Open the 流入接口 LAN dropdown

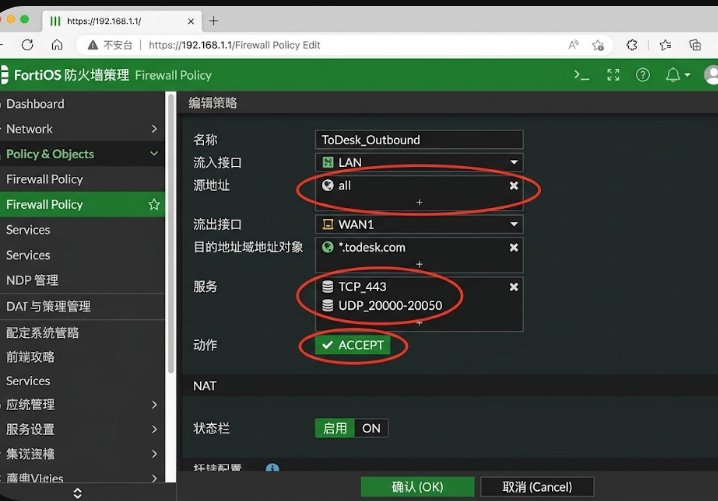419,162
